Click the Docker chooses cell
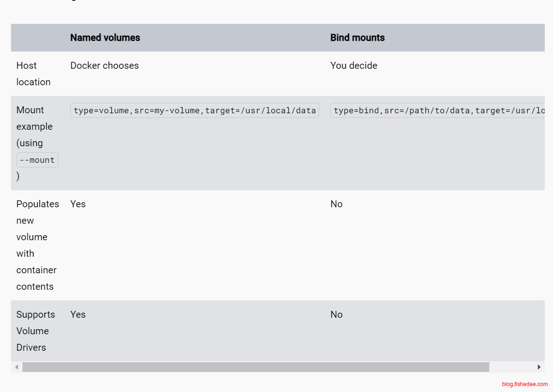The image size is (553, 392). coord(105,66)
